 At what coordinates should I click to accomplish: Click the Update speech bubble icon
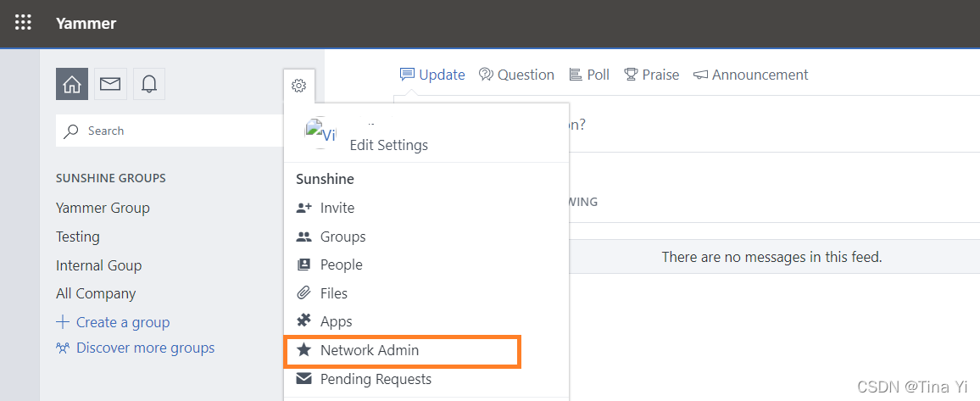pyautogui.click(x=408, y=75)
